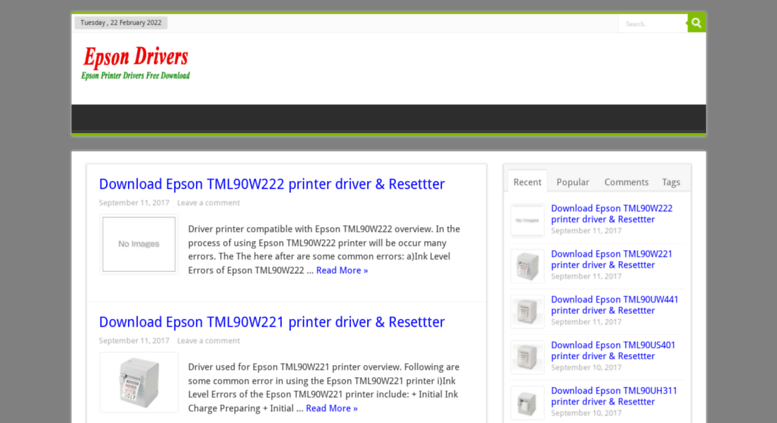Click sidebar date under TML90UW441 entry
Screen dimensions: 777x423
point(586,322)
